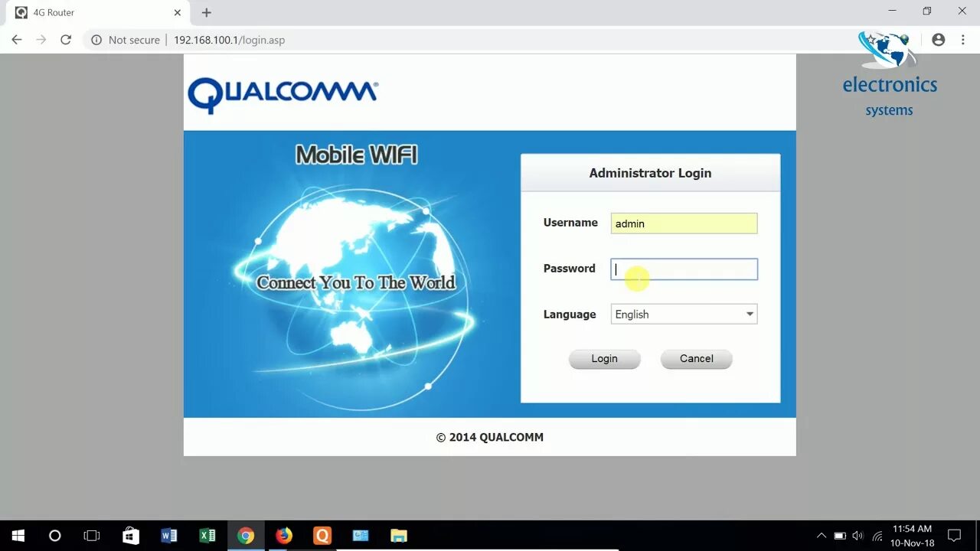Click the Qualcomm logo
The height and width of the screenshot is (551, 980).
(283, 95)
